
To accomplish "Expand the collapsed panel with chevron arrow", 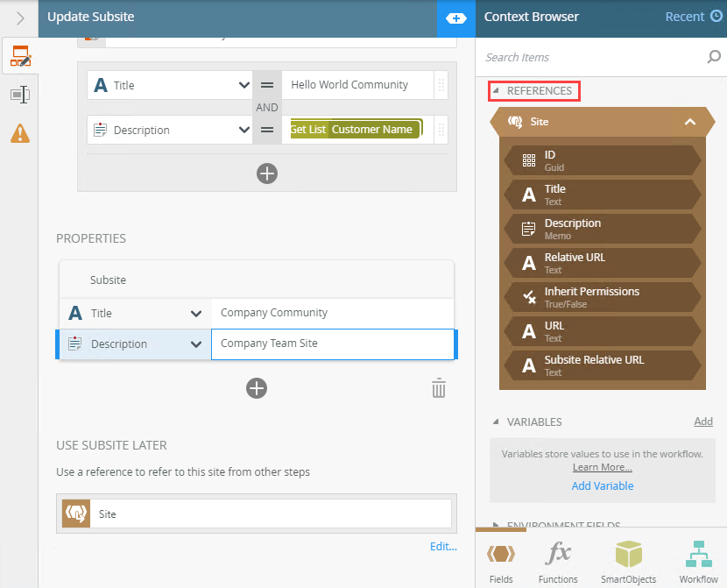I will click(20, 18).
